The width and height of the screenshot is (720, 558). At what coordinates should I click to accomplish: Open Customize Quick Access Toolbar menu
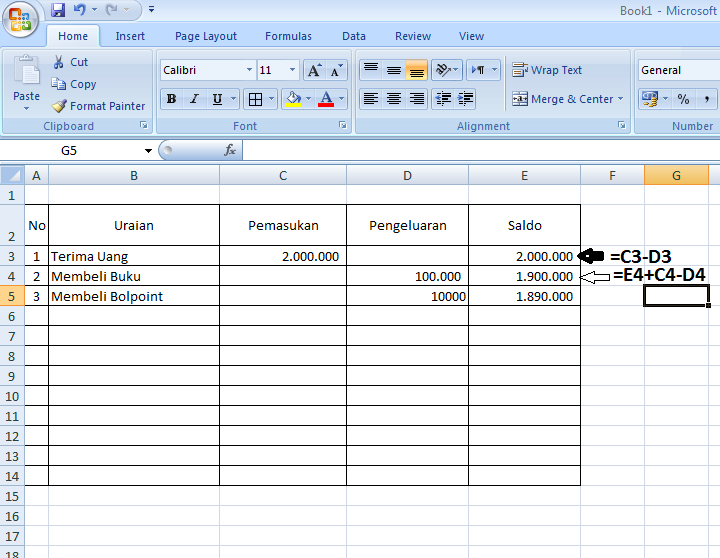pyautogui.click(x=152, y=9)
